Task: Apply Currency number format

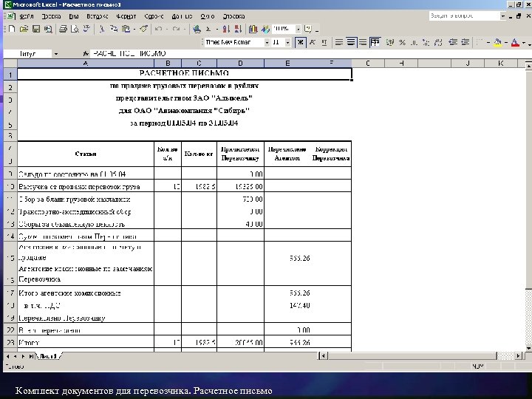Action: click(390, 42)
